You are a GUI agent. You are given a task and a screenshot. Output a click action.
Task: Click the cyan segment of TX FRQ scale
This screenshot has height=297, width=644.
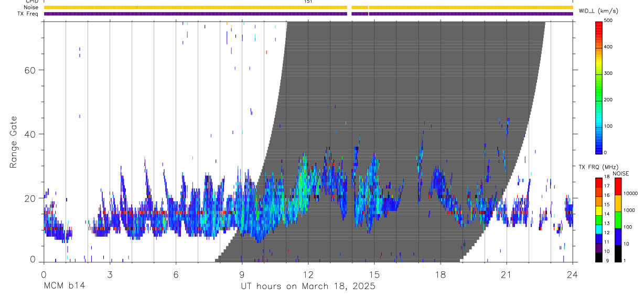coord(598,228)
